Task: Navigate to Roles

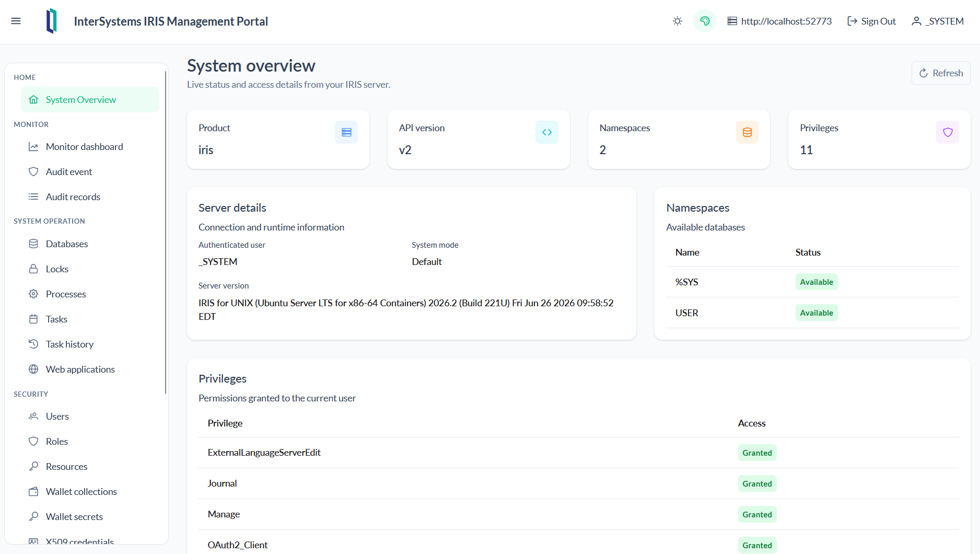Action: coord(90,441)
